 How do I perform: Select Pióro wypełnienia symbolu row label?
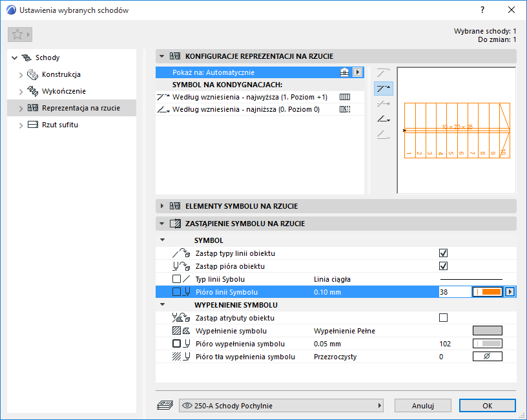click(240, 344)
